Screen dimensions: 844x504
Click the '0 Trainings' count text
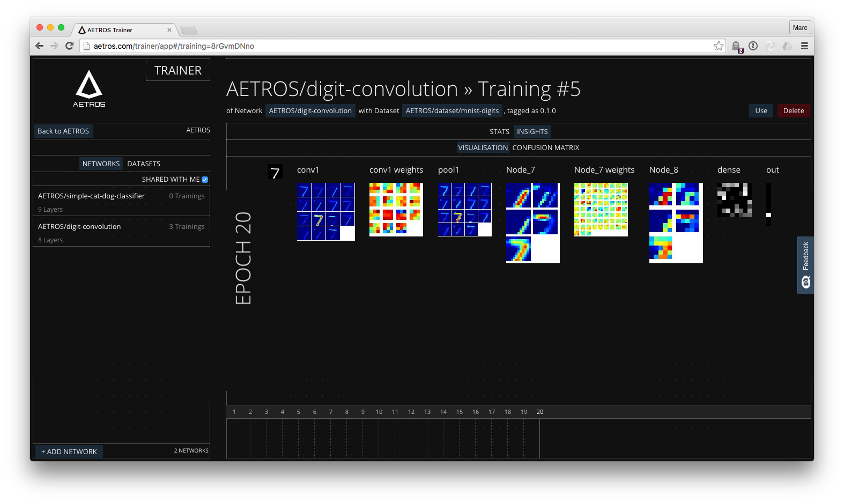(x=187, y=196)
